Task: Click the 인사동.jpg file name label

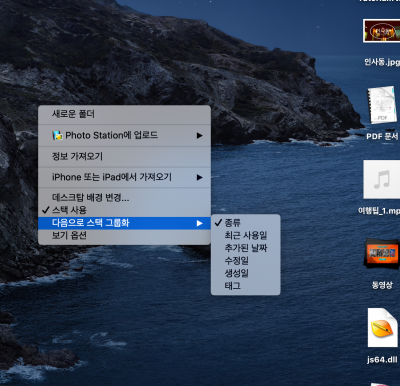Action: point(382,62)
